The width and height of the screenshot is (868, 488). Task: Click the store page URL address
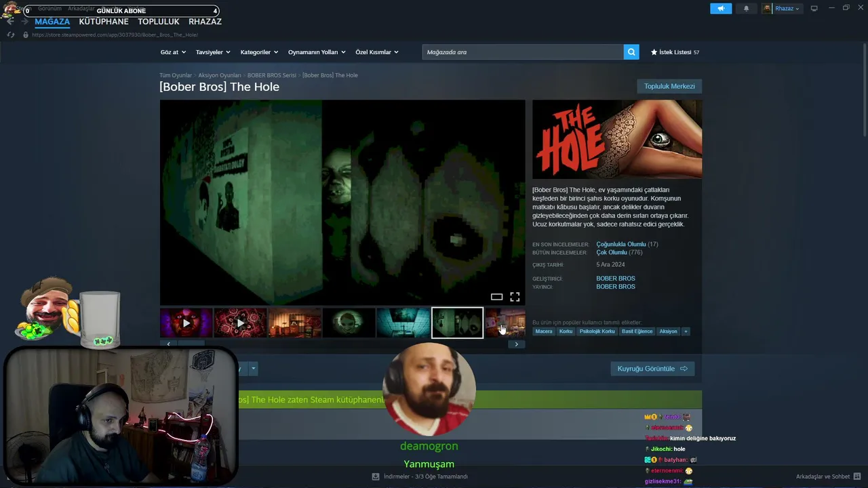[x=115, y=35]
